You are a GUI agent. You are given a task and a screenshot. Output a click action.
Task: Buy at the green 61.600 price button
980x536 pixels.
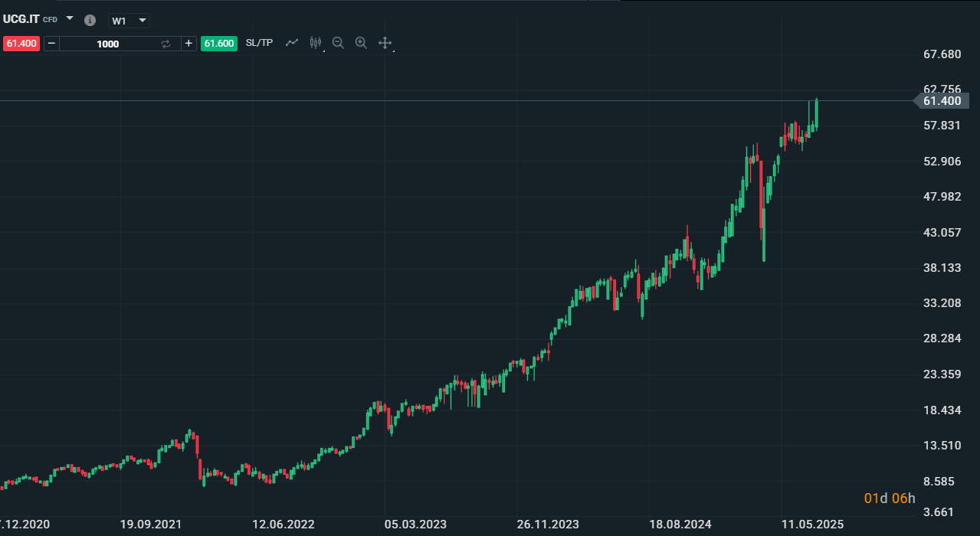pos(218,44)
